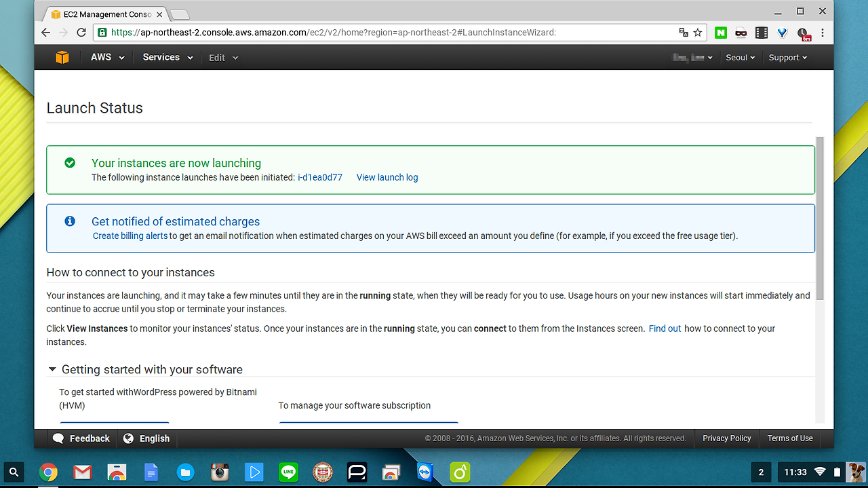The width and height of the screenshot is (868, 488).
Task: Open launcher search icon on the shelf
Action: pyautogui.click(x=14, y=472)
